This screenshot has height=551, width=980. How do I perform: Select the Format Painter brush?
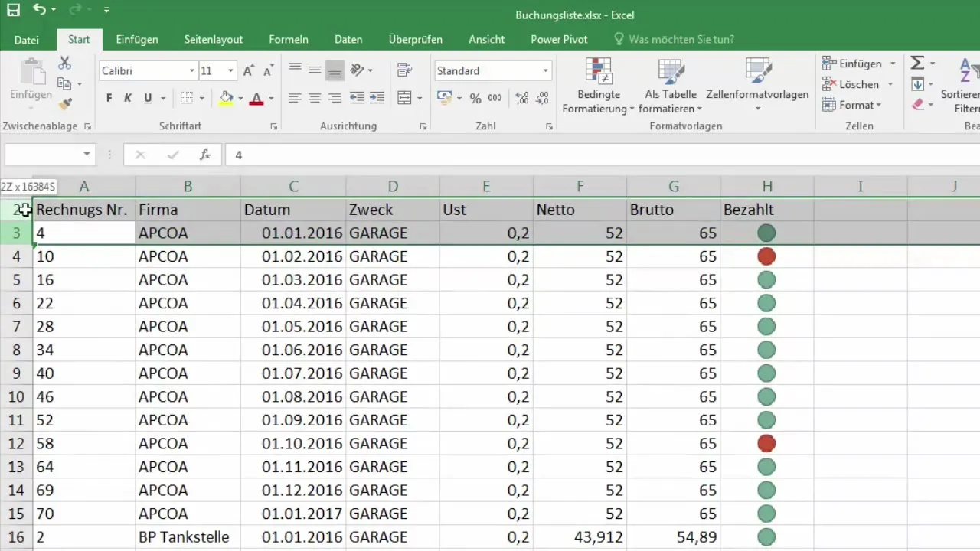point(65,103)
